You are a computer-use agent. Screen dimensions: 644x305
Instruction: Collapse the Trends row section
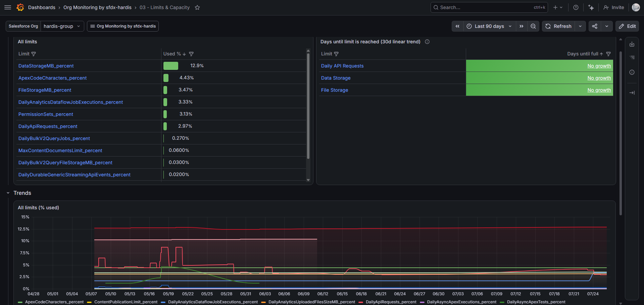click(x=8, y=193)
